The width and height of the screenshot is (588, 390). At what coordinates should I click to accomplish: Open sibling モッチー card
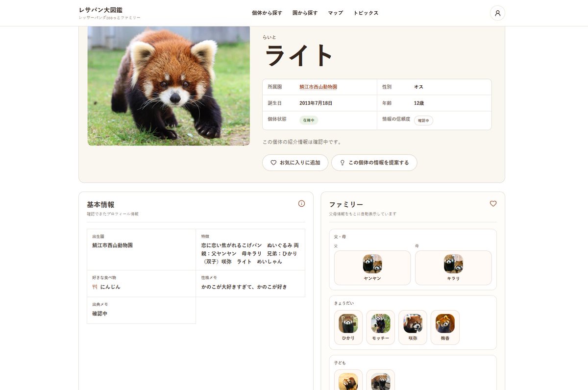[381, 327]
